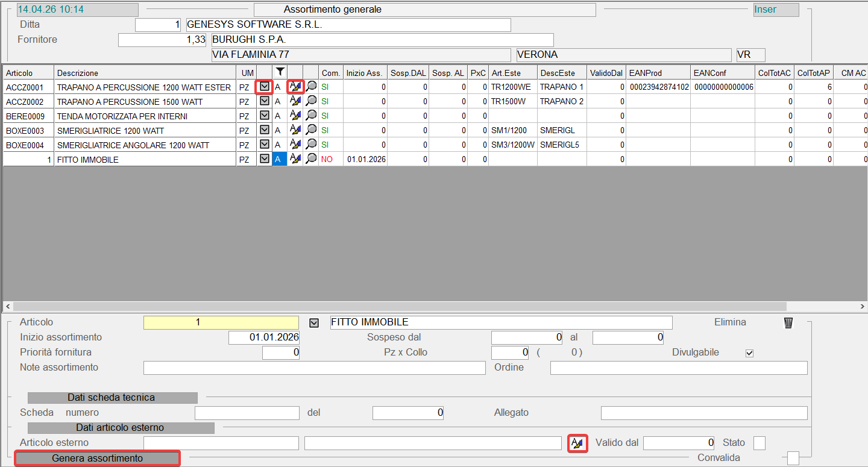868x467 pixels.
Task: Tick the Convalida checkbox
Action: 793,459
